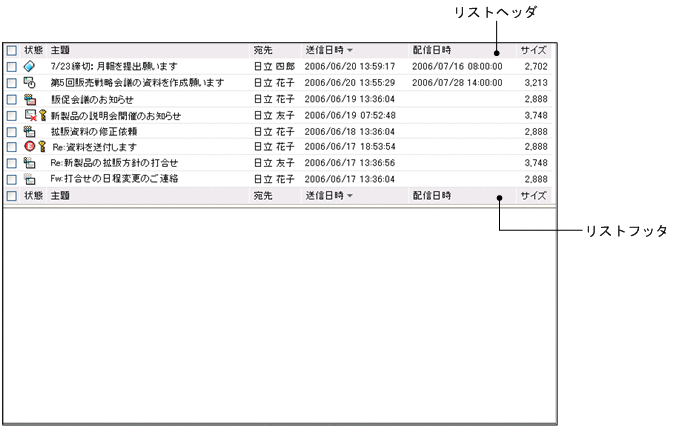The image size is (673, 427).
Task: Click recipient 日立 四郎
Action: coord(274,67)
